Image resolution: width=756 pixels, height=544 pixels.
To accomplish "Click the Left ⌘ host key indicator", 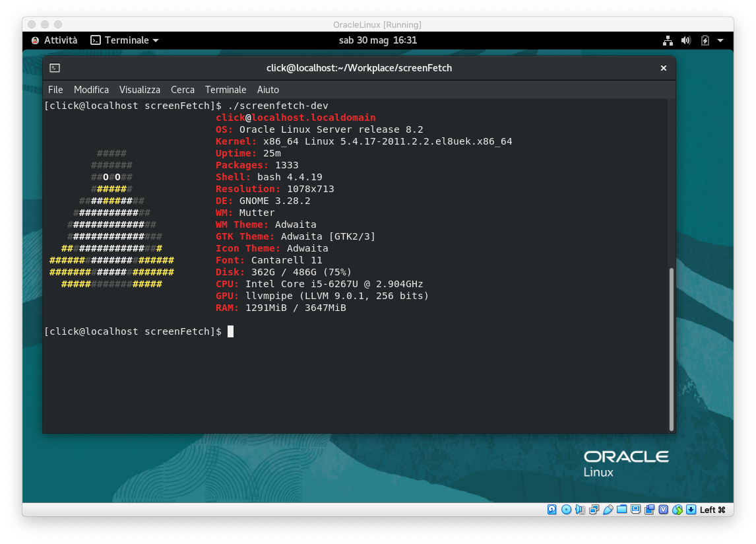I will click(x=712, y=510).
